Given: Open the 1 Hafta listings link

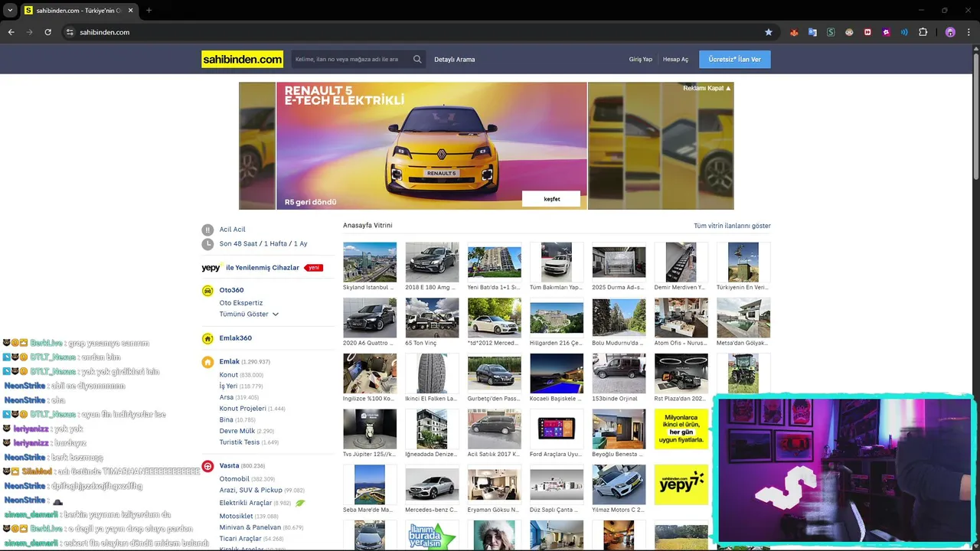Looking at the screenshot, I should coord(276,243).
